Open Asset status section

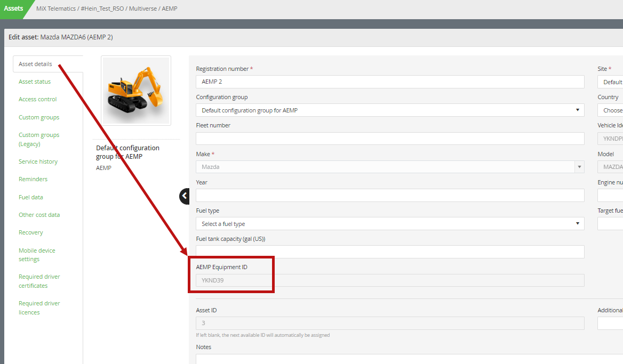point(35,82)
